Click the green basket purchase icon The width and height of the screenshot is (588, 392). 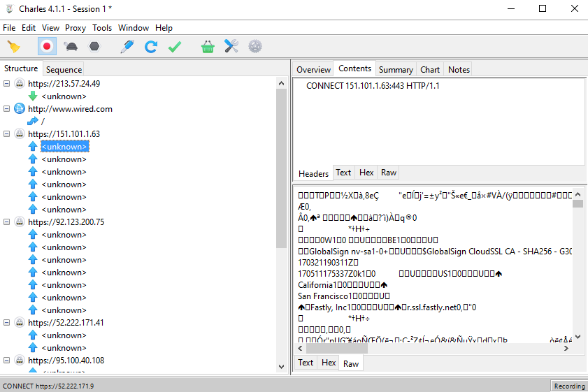point(208,47)
